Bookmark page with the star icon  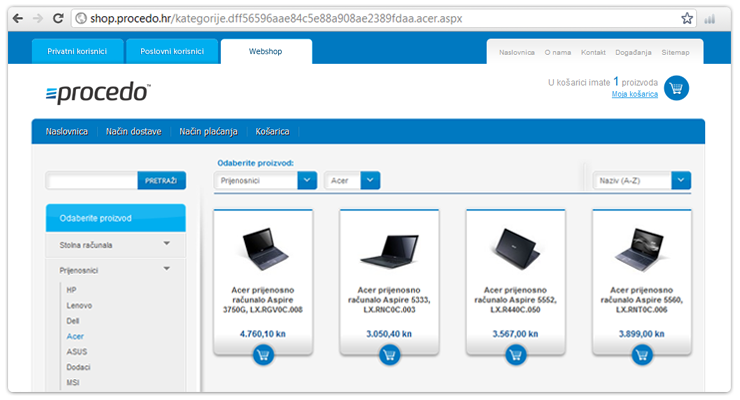[687, 18]
